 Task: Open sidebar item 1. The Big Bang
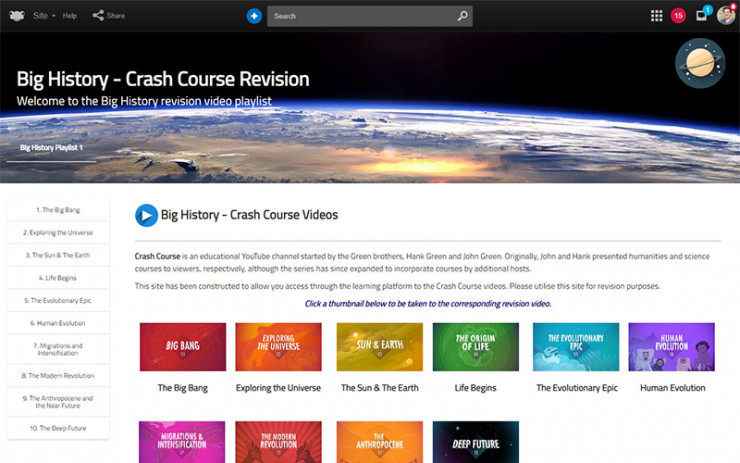(58, 210)
